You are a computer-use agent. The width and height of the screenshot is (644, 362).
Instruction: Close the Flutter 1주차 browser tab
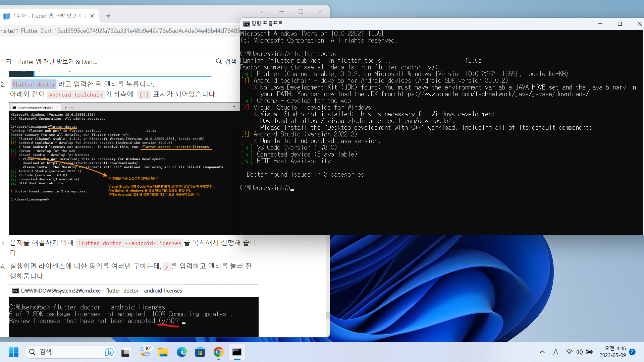coord(92,16)
